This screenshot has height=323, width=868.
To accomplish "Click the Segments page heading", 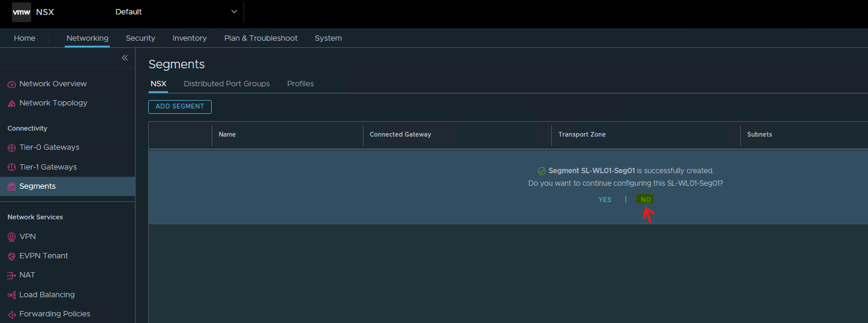I will 176,64.
